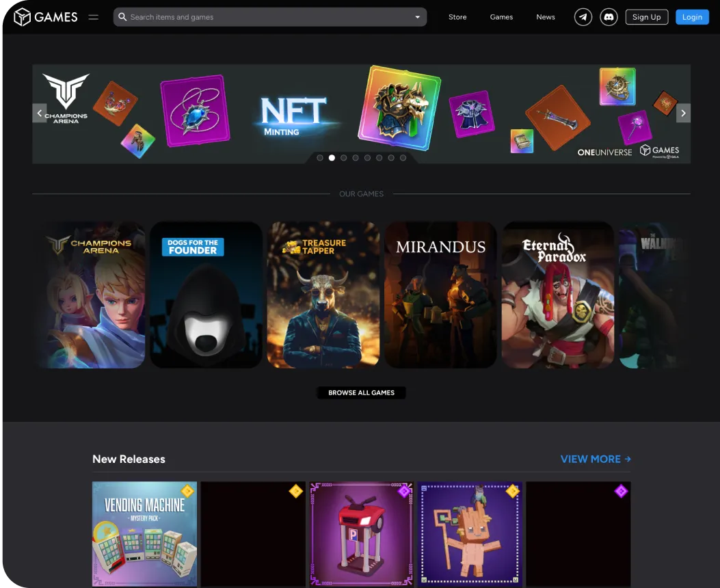The height and width of the screenshot is (588, 720).
Task: Click the ONEUNIVERSE logo in banner
Action: 604,152
